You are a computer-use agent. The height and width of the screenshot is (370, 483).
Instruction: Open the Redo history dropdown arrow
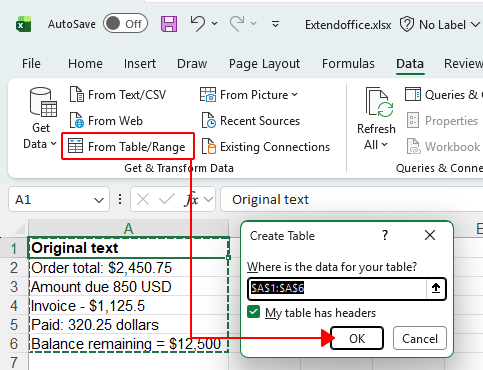(254, 24)
